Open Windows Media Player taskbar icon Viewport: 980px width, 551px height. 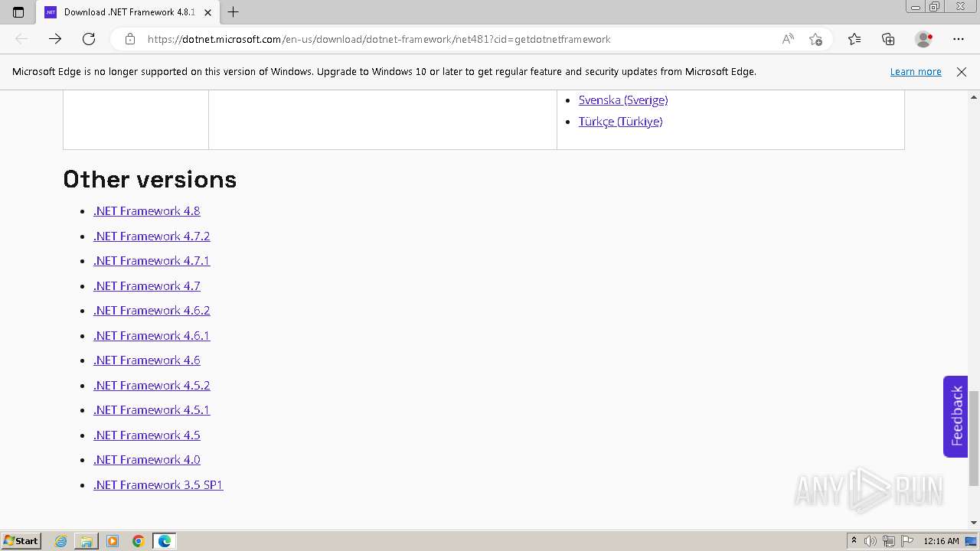(113, 541)
